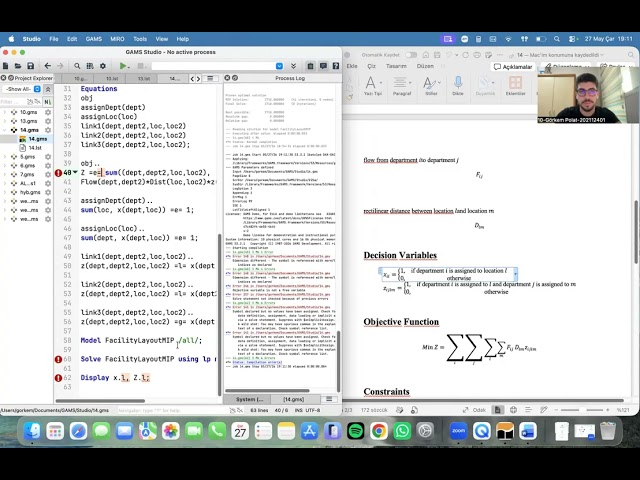Open the Search magnifier in GAMS toolbar
Viewport: 640px width, 480px height.
(x=77, y=66)
